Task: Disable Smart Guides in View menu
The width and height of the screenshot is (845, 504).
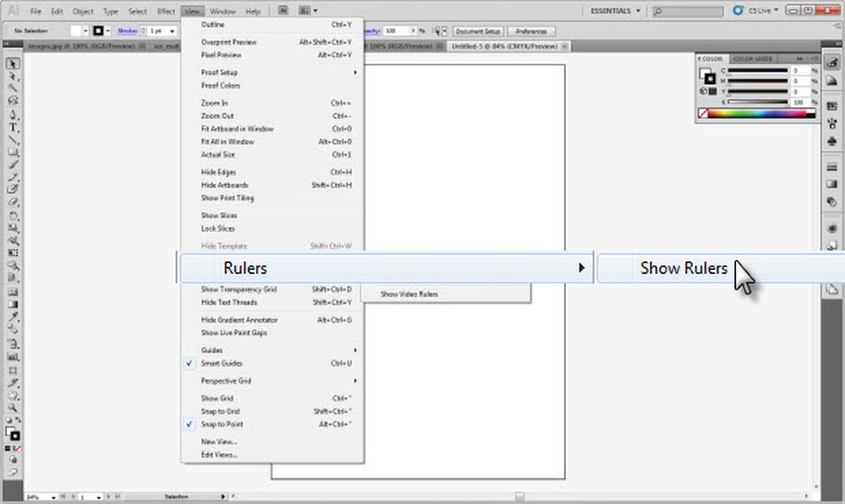Action: click(x=272, y=363)
